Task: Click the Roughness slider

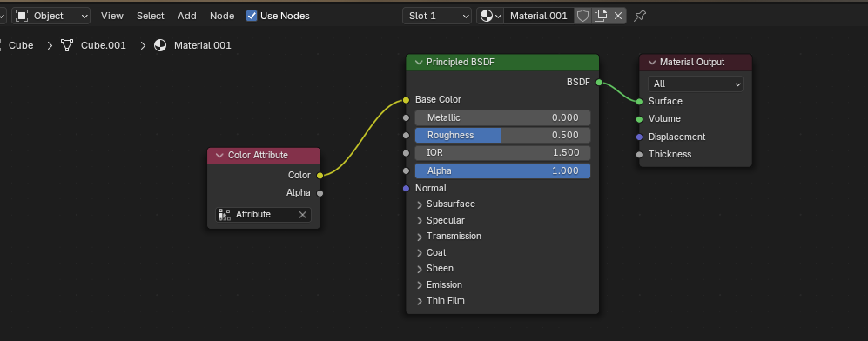Action: (502, 136)
